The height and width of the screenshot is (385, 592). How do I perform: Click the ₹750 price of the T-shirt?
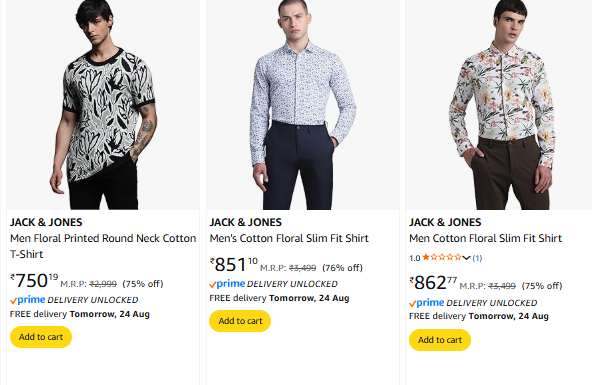click(34, 280)
